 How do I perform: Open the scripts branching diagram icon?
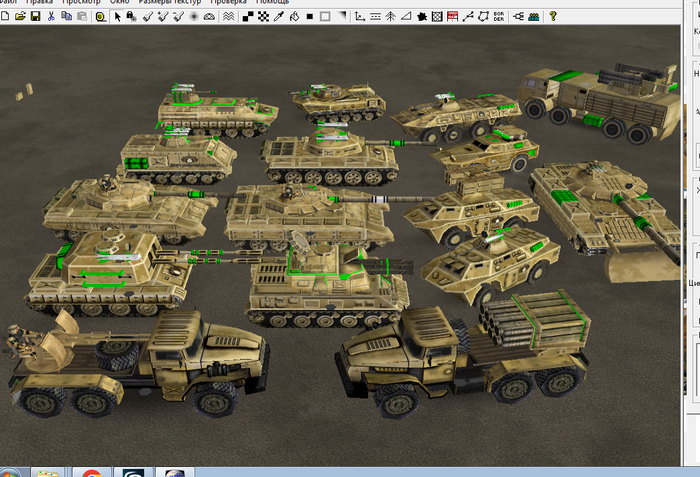[x=518, y=17]
